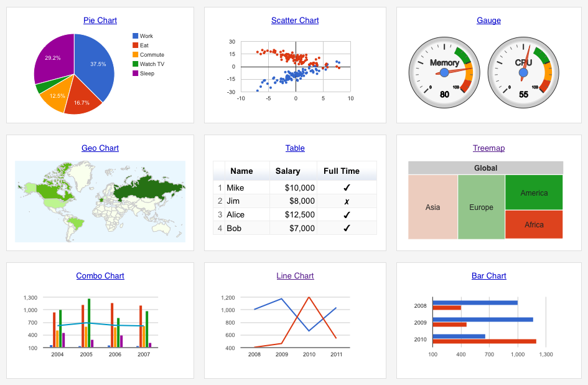This screenshot has height=385, width=588.
Task: Open the Pie Chart link
Action: tap(100, 21)
